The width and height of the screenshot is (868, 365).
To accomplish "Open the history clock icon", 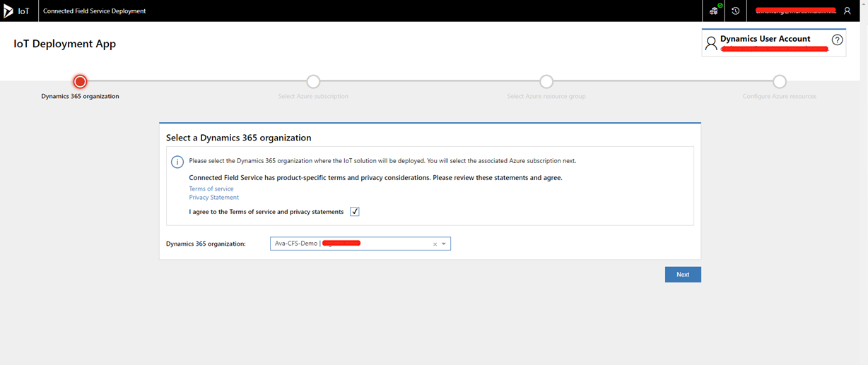I will [736, 11].
